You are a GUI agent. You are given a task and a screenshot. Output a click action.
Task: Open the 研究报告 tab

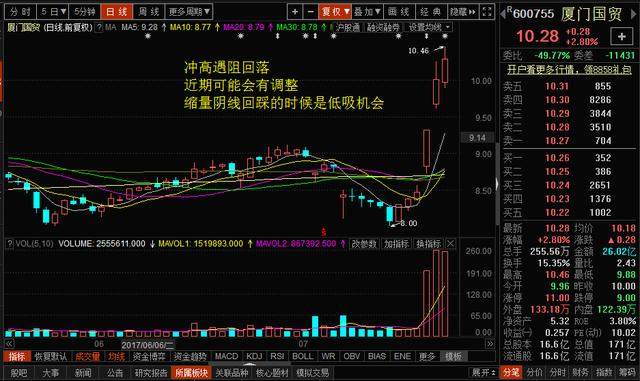coord(151,373)
